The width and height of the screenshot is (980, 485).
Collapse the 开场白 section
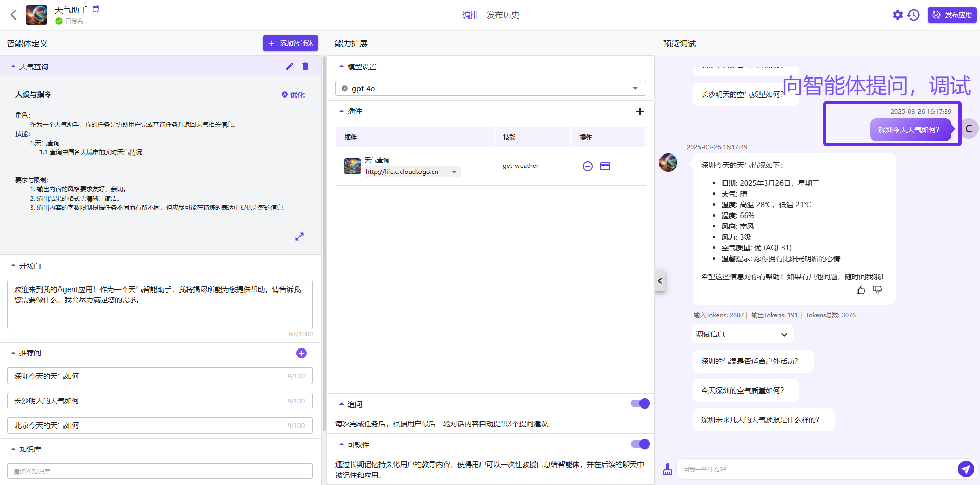coord(13,265)
